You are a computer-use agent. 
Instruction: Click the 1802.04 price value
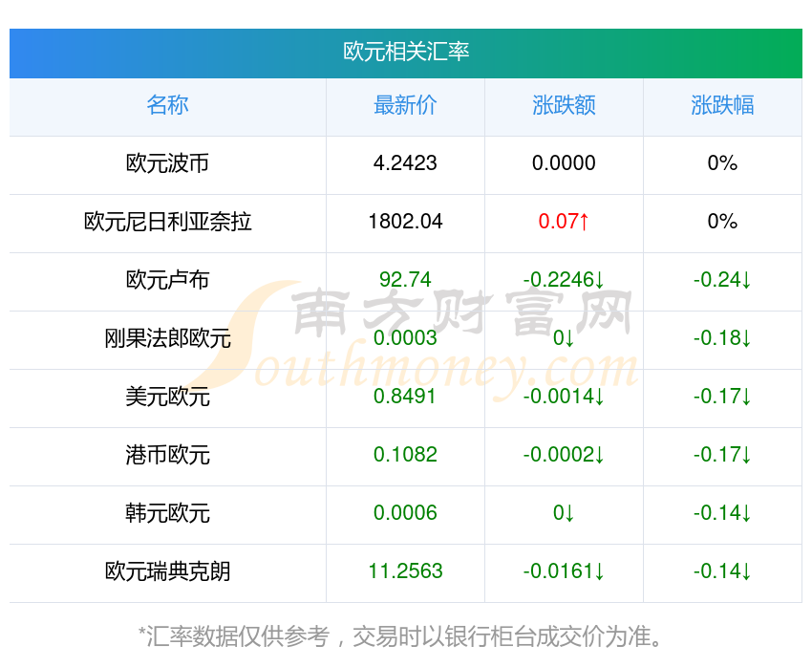pos(405,222)
